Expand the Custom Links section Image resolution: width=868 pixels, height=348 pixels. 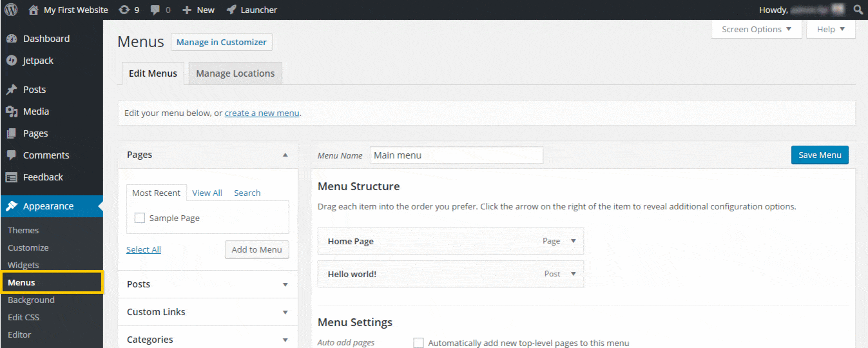tap(285, 312)
